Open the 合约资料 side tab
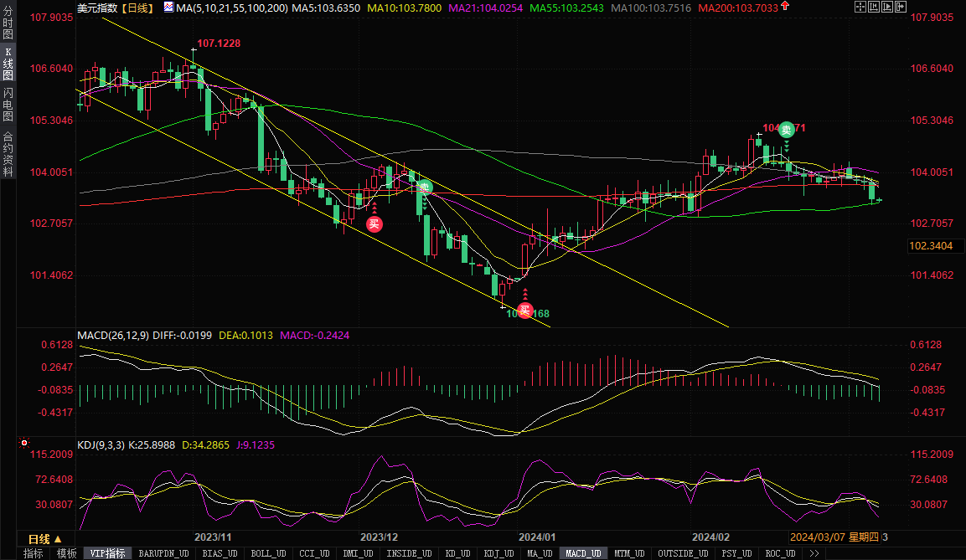Image resolution: width=966 pixels, height=560 pixels. (x=8, y=153)
